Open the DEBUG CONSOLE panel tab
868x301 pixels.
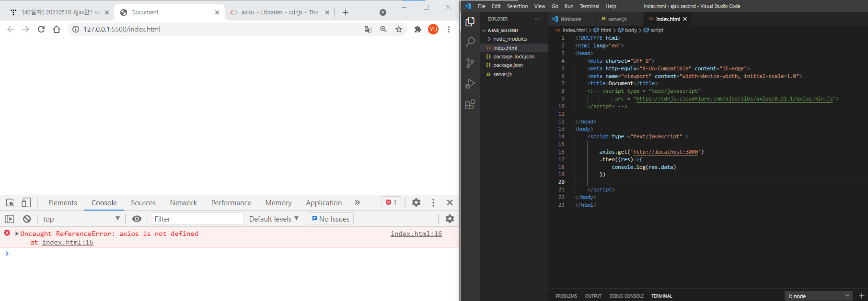pyautogui.click(x=626, y=296)
